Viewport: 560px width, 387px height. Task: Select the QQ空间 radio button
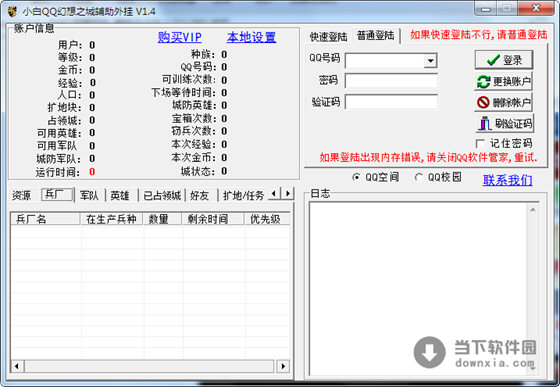click(x=356, y=177)
